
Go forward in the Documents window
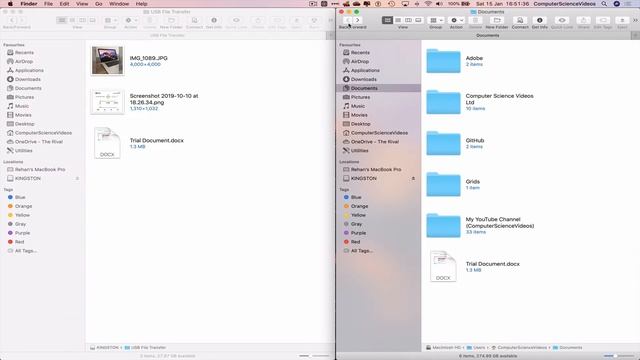pyautogui.click(x=358, y=20)
